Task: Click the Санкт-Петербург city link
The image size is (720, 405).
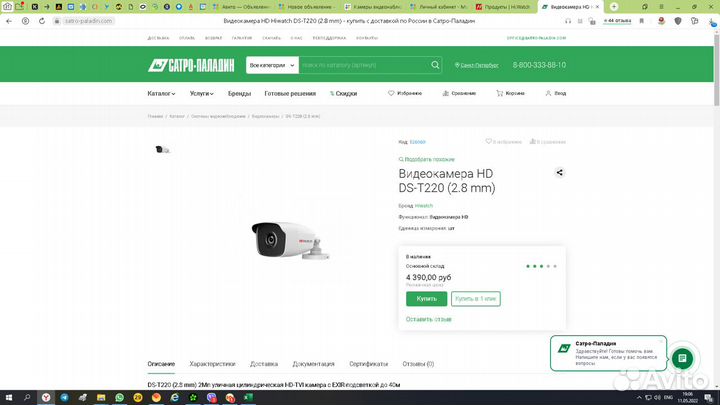Action: click(x=477, y=65)
